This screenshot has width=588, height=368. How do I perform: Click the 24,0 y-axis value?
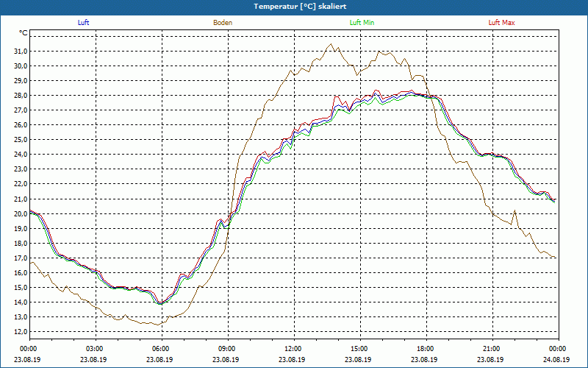pyautogui.click(x=21, y=155)
